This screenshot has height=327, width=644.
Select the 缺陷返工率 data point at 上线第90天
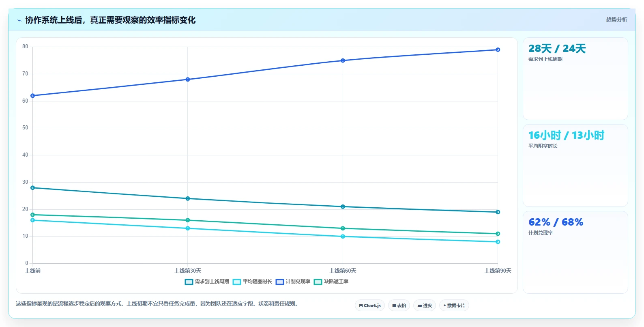pos(498,234)
